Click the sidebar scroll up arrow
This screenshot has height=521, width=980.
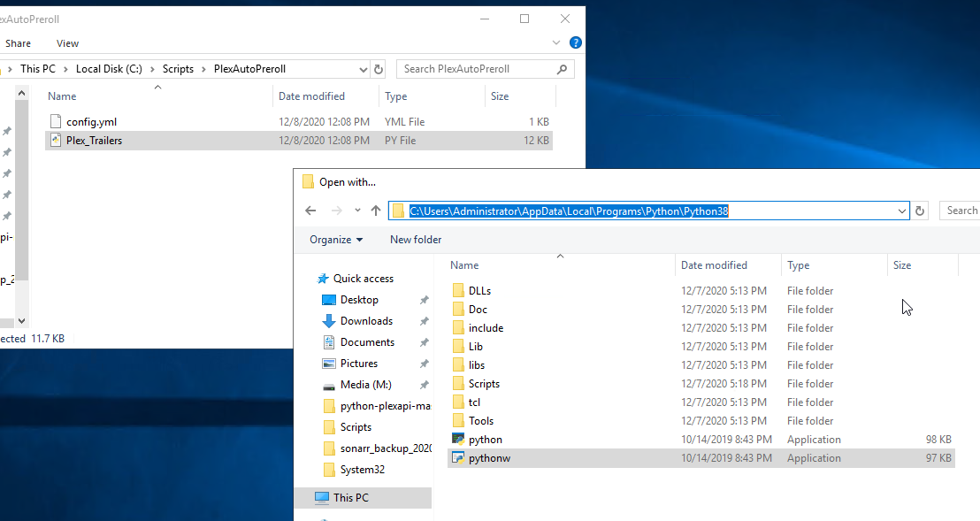click(x=22, y=93)
